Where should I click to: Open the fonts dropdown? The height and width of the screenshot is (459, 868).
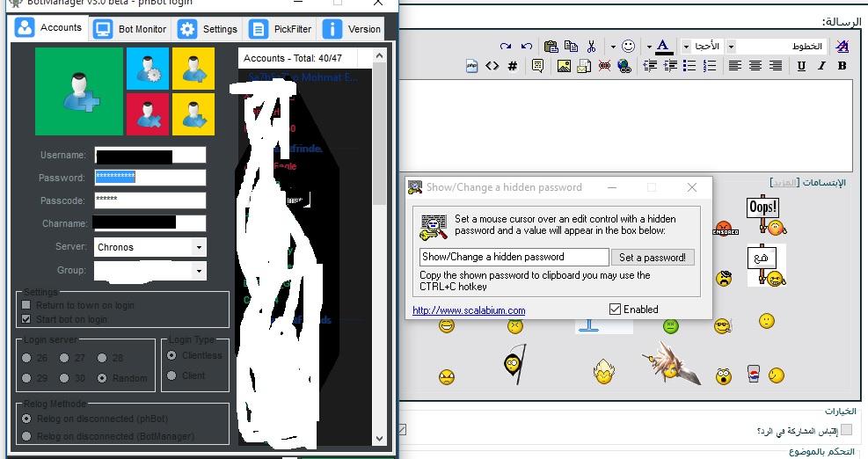point(731,47)
